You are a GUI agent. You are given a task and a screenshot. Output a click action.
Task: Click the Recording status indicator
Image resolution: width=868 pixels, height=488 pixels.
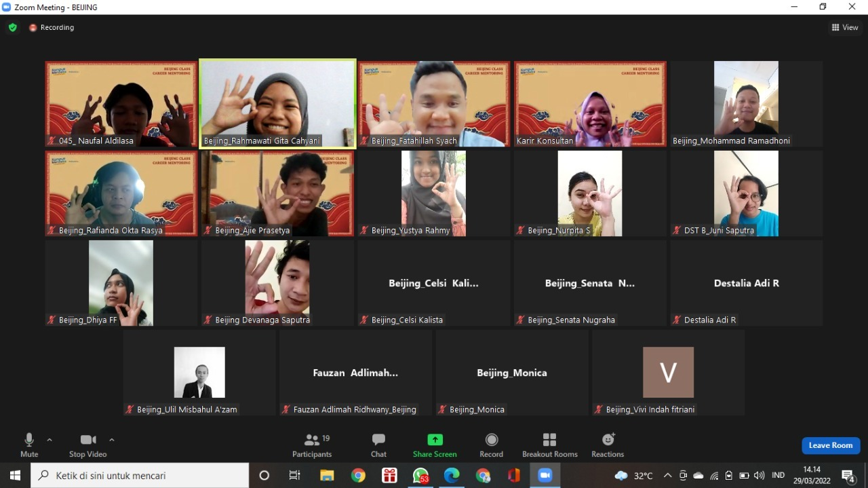point(52,28)
